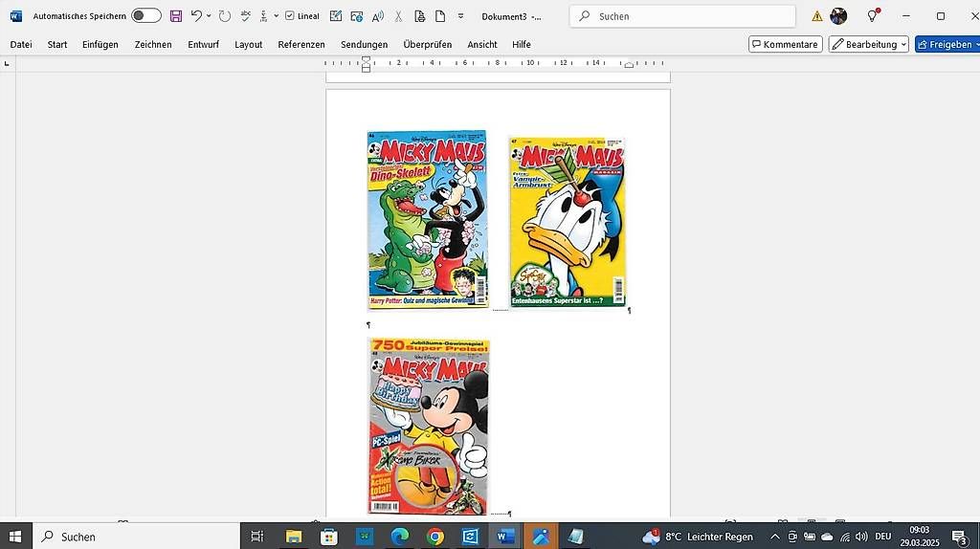The width and height of the screenshot is (980, 549).
Task: Open the Referenzen tab
Action: pyautogui.click(x=301, y=44)
